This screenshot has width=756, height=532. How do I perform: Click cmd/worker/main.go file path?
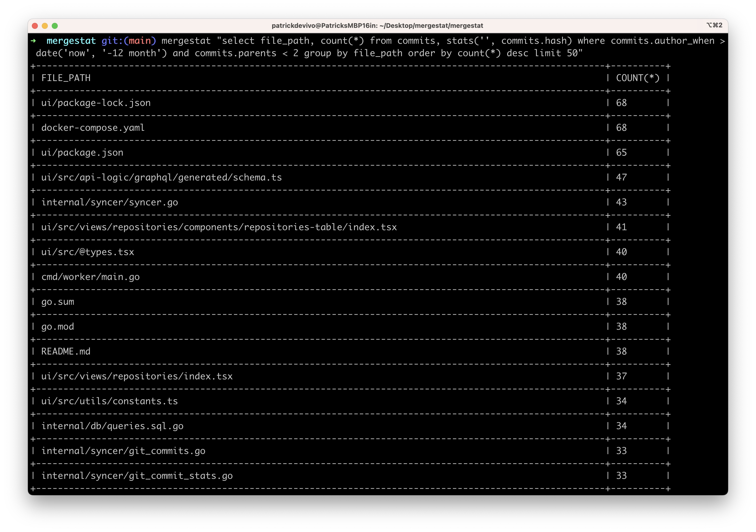click(91, 277)
